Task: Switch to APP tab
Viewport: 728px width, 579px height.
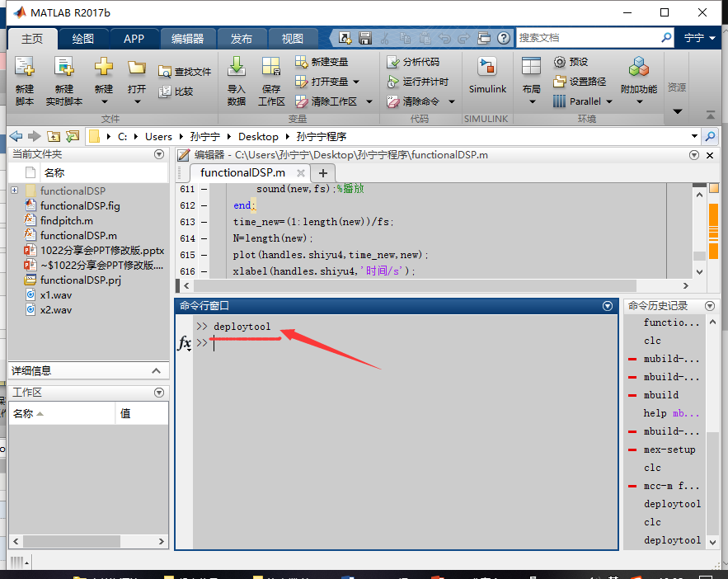Action: click(x=134, y=39)
